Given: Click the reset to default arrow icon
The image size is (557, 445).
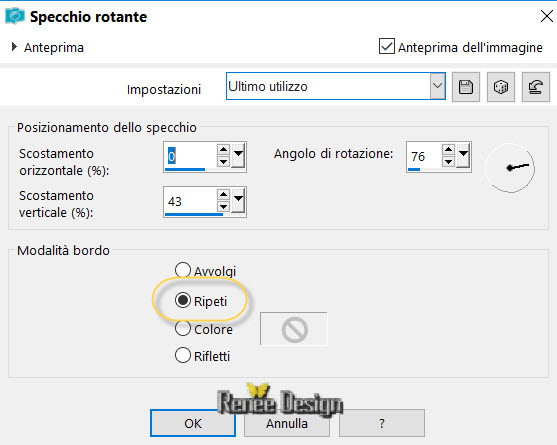Looking at the screenshot, I should [536, 87].
